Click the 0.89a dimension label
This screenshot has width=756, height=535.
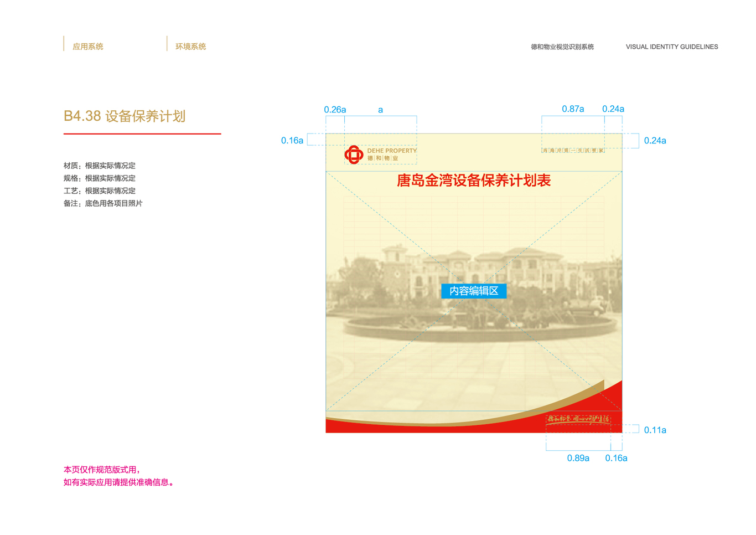(578, 458)
